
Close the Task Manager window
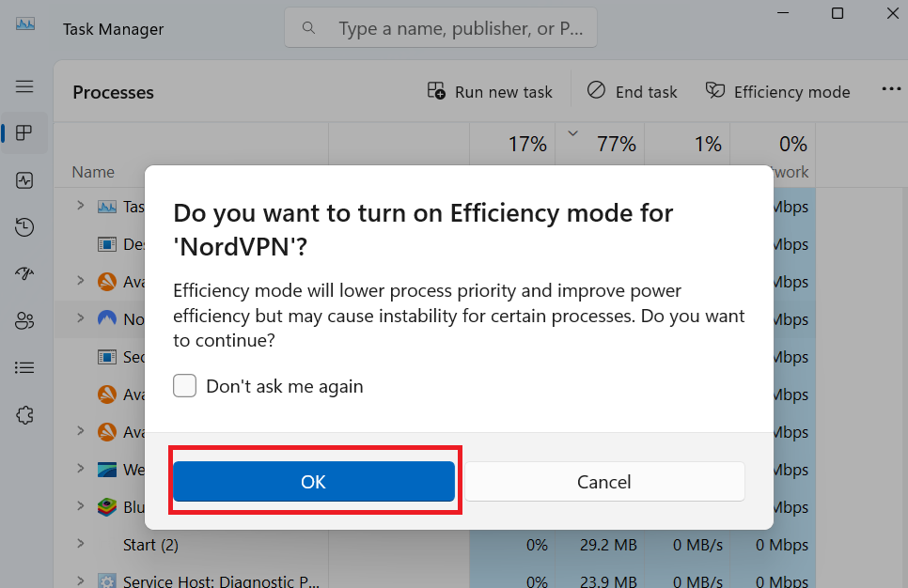pyautogui.click(x=893, y=13)
